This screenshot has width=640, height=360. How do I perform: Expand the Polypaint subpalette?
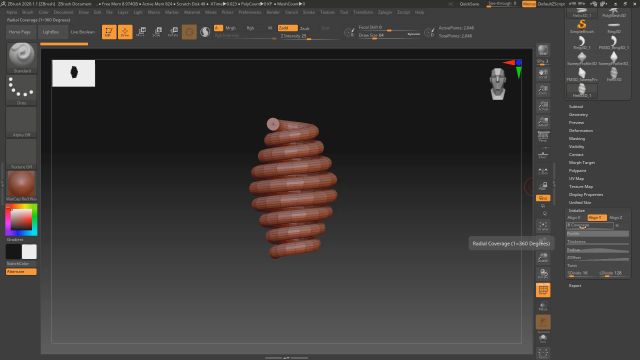pyautogui.click(x=578, y=171)
